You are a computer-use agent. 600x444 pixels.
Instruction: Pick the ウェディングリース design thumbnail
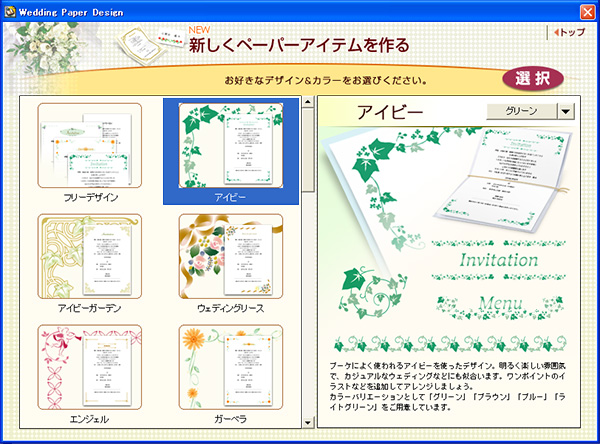pos(231,256)
